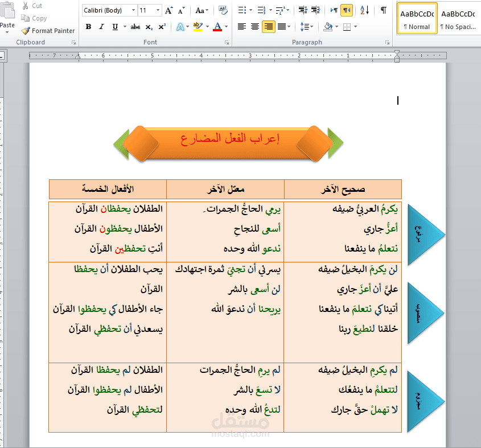The height and width of the screenshot is (448, 481).
Task: Toggle Bold formatting
Action: coord(89,27)
